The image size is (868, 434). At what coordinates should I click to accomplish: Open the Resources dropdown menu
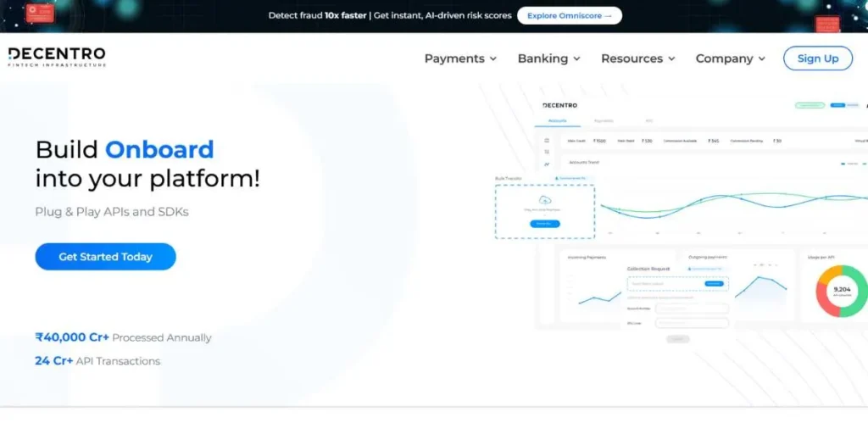click(x=637, y=58)
